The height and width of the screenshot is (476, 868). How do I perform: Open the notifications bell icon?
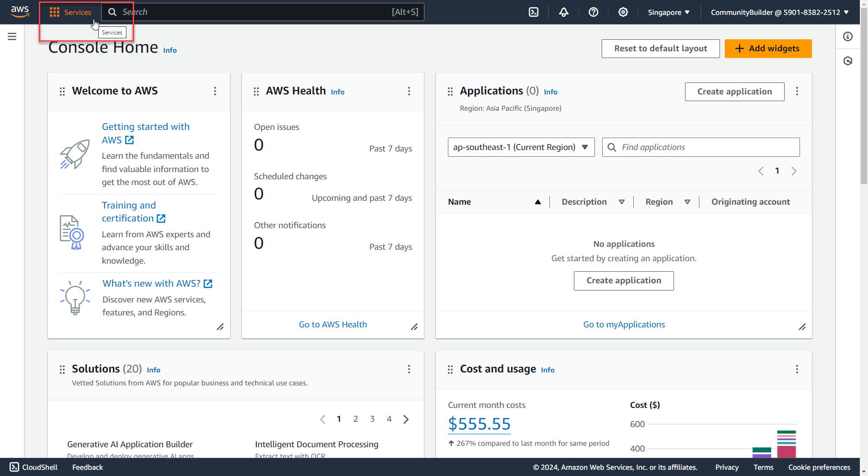[x=563, y=12]
